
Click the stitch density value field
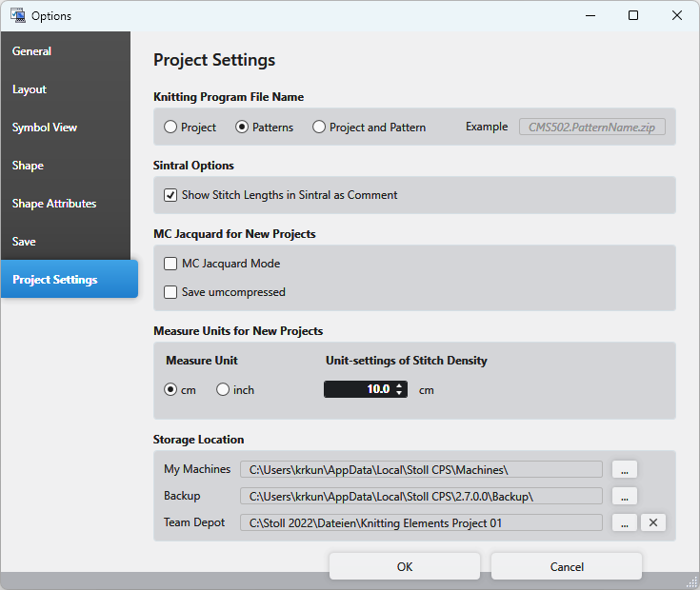coord(358,389)
